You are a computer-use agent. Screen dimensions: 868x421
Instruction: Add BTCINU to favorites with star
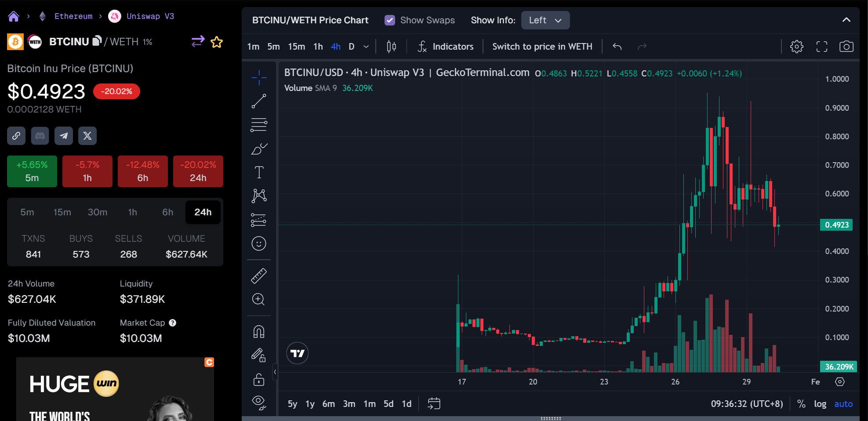pyautogui.click(x=217, y=42)
